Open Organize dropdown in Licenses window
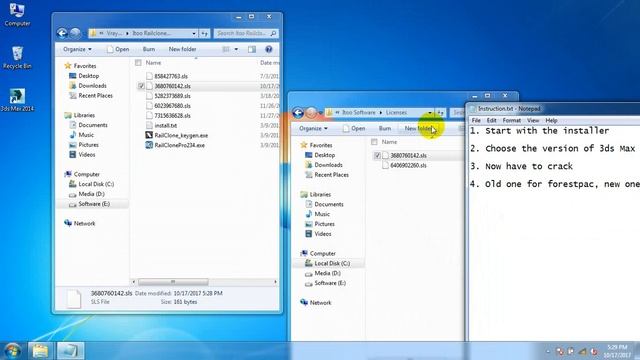Viewport: 640px width, 360px height. point(313,129)
